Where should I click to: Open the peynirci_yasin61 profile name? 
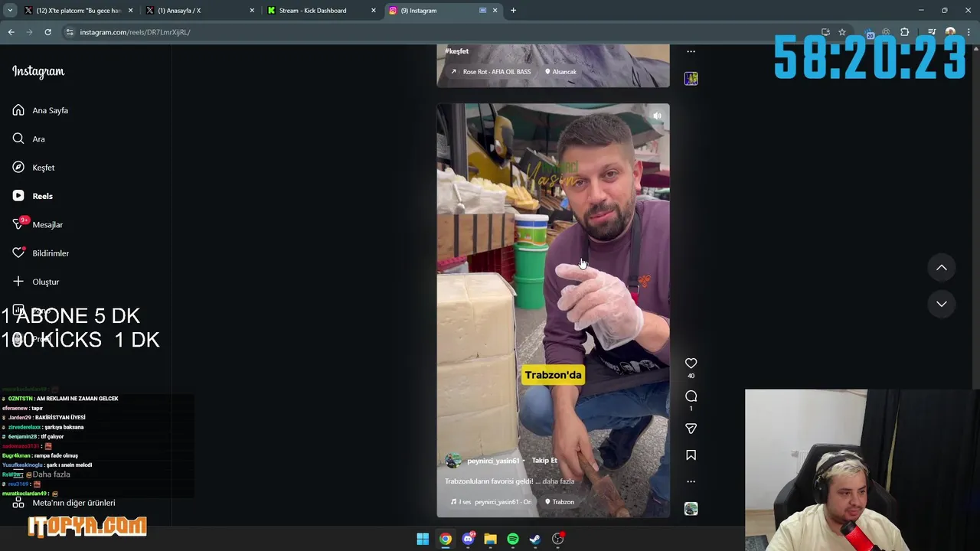(x=493, y=461)
